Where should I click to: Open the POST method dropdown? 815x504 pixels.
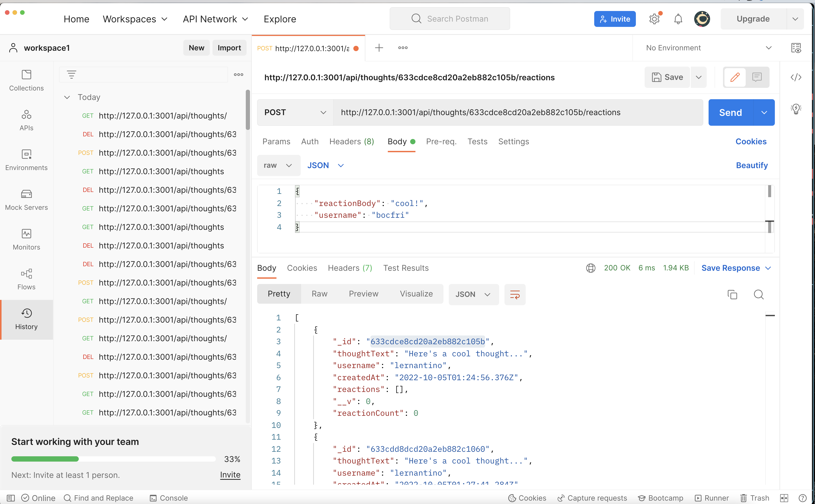click(295, 112)
